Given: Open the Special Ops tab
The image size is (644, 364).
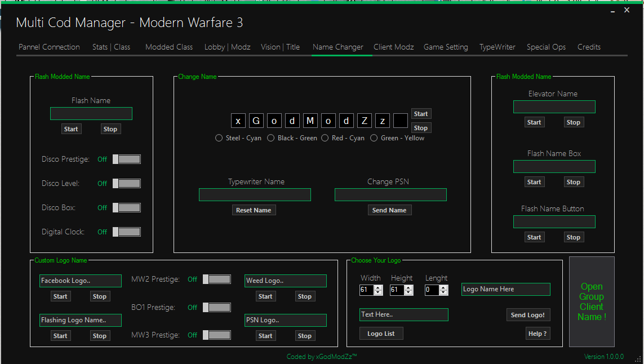Looking at the screenshot, I should pos(546,47).
